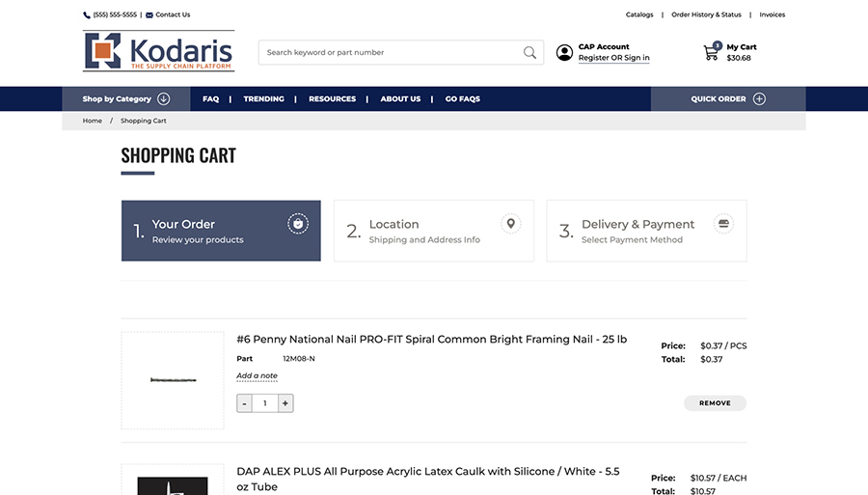Click the shopping bag icon in Your Order step

(298, 224)
